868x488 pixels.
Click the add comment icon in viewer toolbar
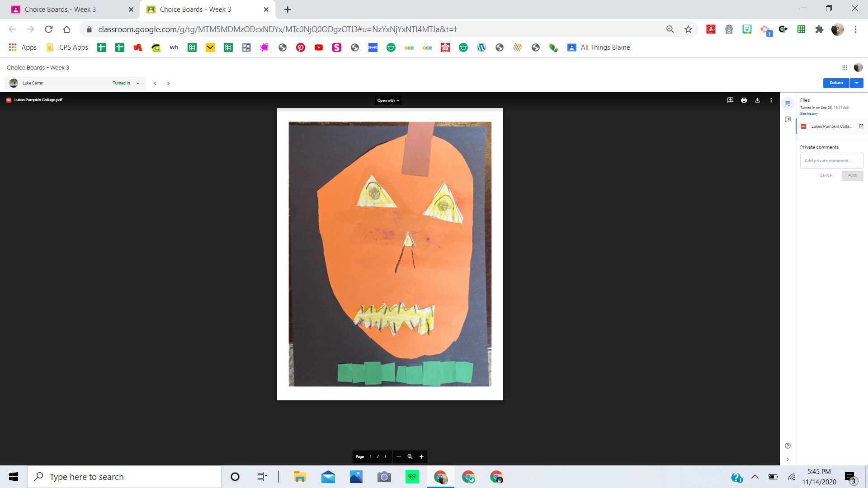coord(730,100)
